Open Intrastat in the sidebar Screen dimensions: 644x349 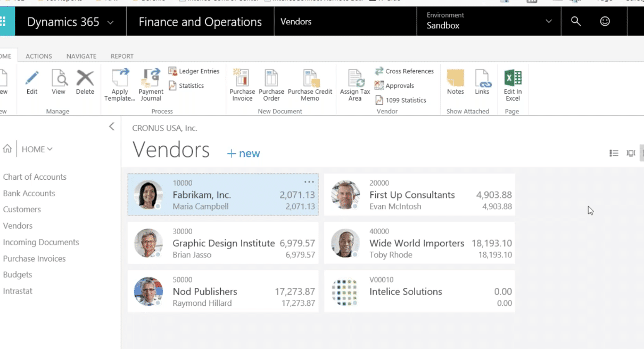point(18,292)
